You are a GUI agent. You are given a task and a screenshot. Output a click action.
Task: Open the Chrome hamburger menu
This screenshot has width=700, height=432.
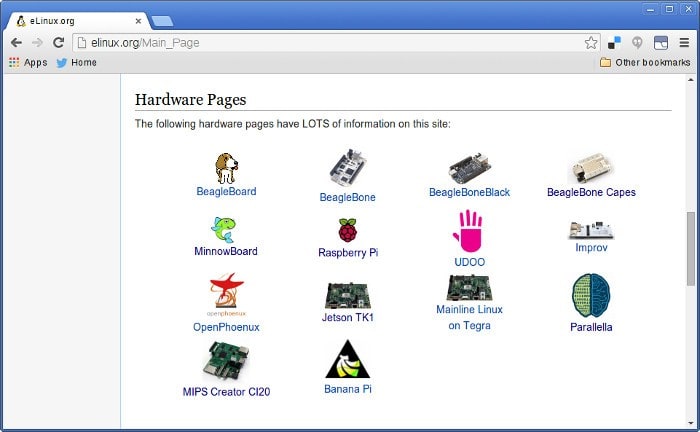pyautogui.click(x=684, y=43)
